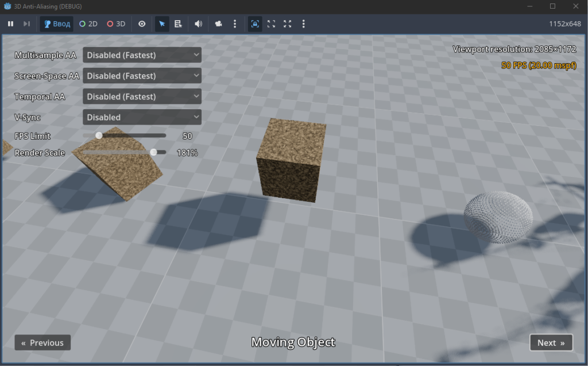The height and width of the screenshot is (366, 588).
Task: Toggle embedded game on next play
Action: click(x=255, y=24)
